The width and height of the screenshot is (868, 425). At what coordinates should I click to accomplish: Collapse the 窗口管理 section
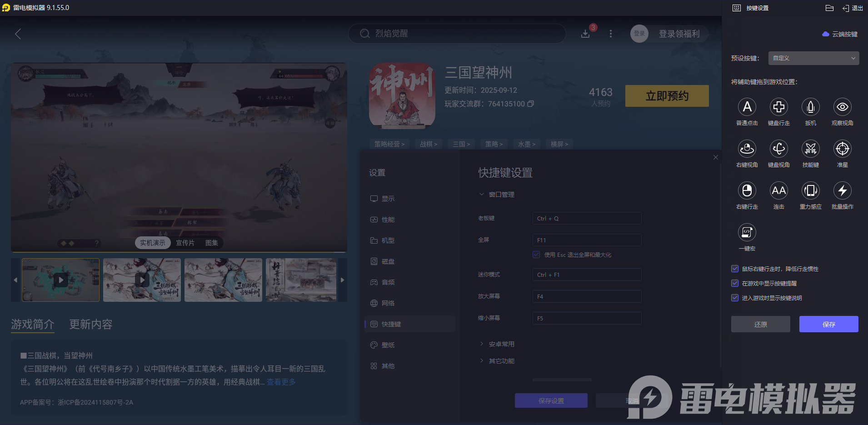[482, 194]
